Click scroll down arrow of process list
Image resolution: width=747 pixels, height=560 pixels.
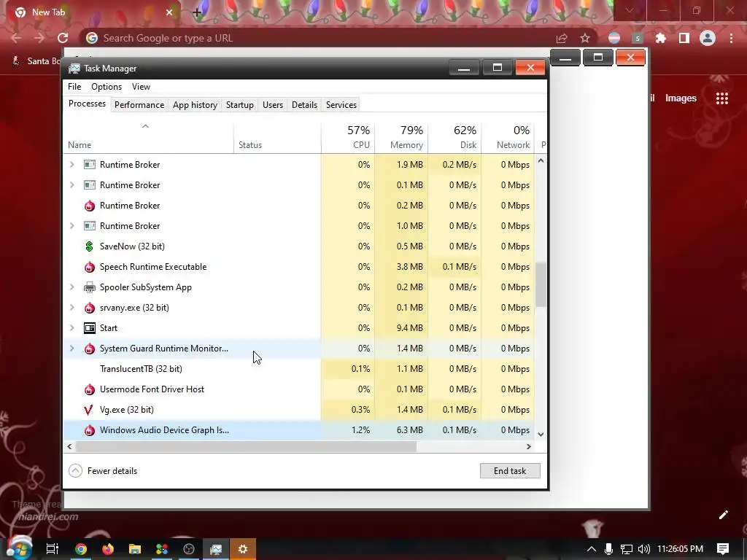541,435
